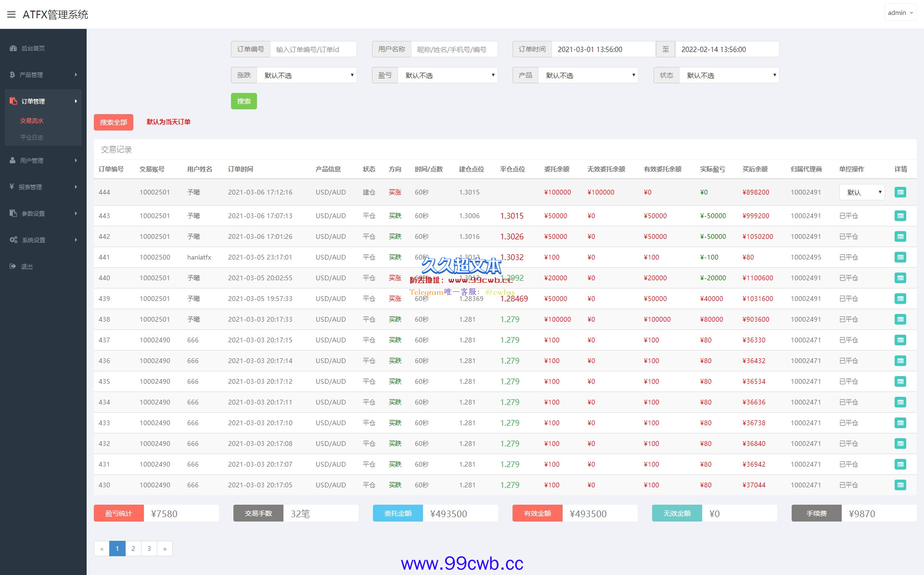924x575 pixels.
Task: Click 实际盈亏 column header
Action: point(713,169)
